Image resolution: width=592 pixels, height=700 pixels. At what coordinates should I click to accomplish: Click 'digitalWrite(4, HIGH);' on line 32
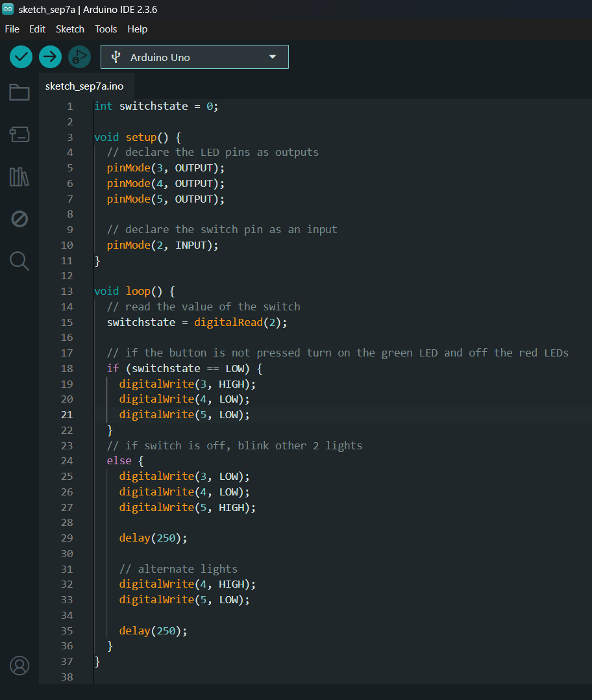(x=188, y=584)
